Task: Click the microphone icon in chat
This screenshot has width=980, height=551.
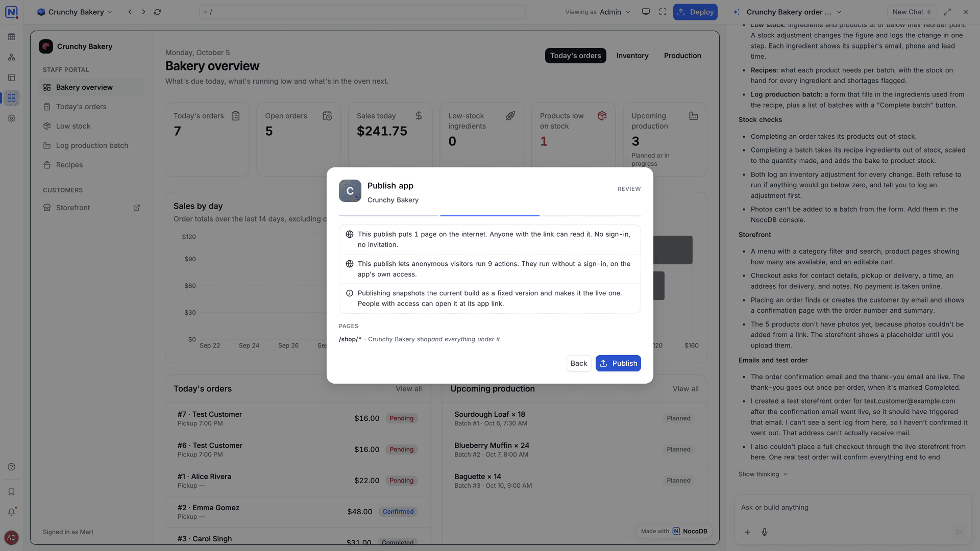Action: pos(765,532)
